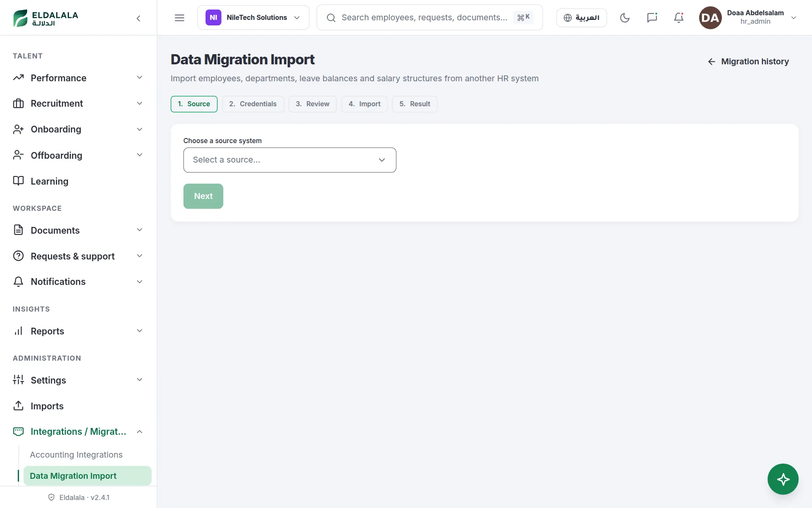
Task: Expand the Recruitment menu chevron
Action: tap(140, 103)
